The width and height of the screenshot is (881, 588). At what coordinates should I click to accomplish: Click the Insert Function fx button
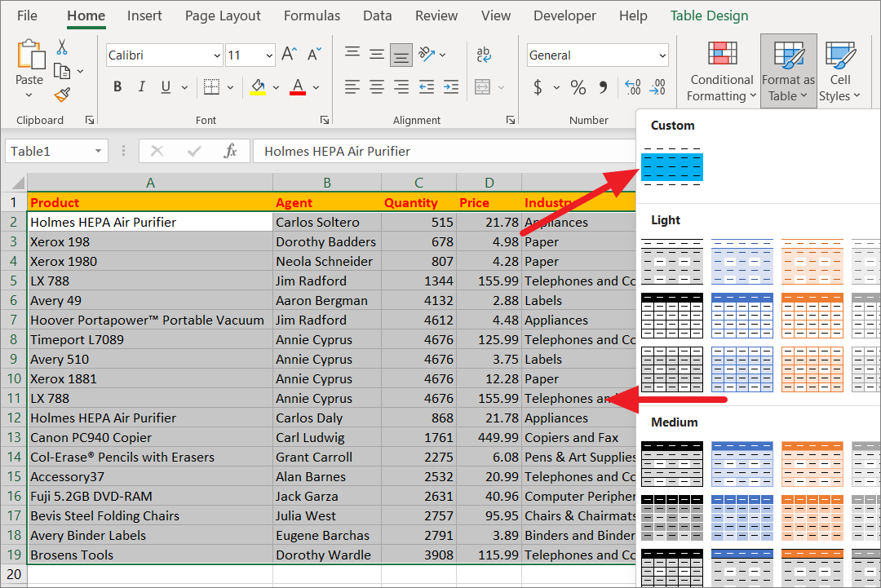(x=230, y=151)
